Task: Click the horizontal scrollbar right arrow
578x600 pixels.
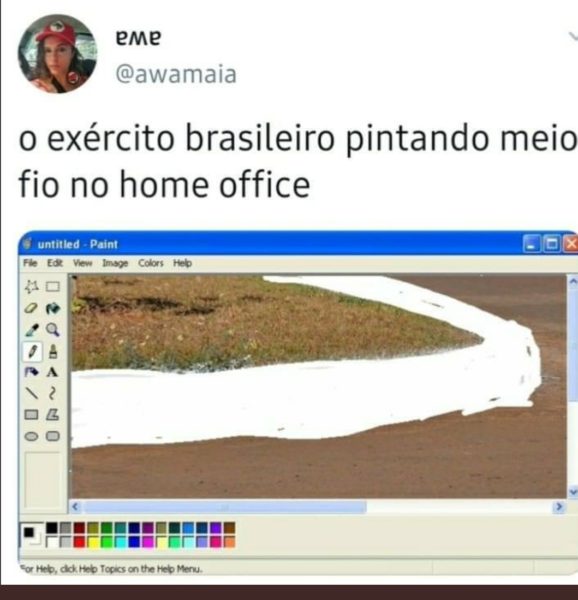Action: click(559, 507)
